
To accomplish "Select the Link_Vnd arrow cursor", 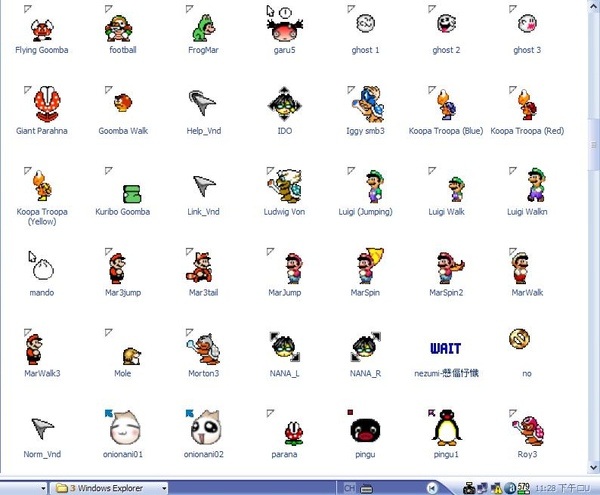I will (204, 186).
